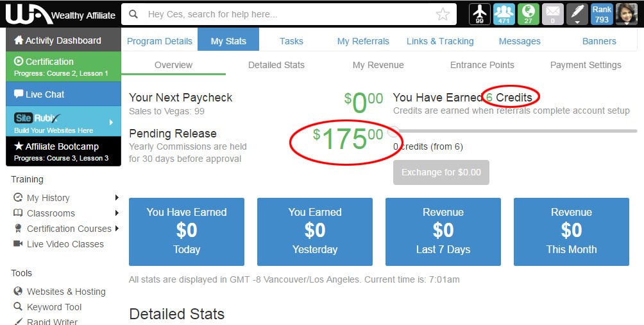Go to the My Referrals tab
Screen dimensions: 644x325
coord(363,41)
